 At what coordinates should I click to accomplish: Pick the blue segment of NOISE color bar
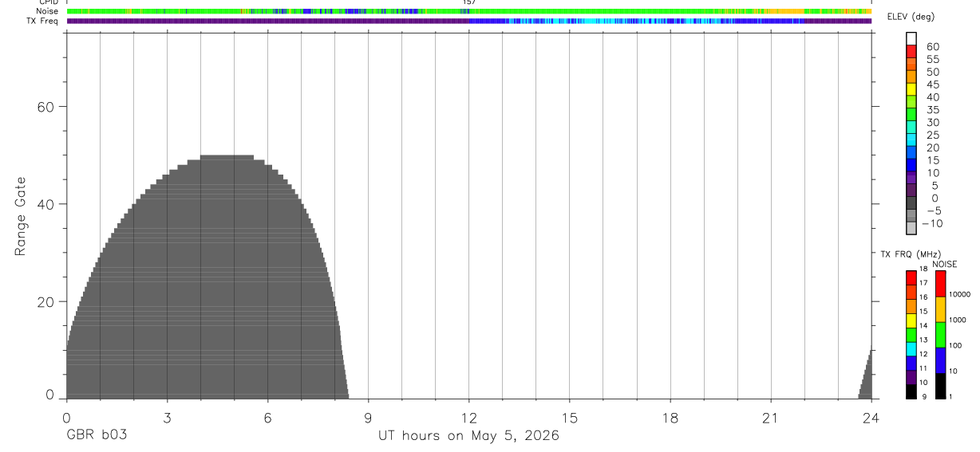pyautogui.click(x=940, y=360)
